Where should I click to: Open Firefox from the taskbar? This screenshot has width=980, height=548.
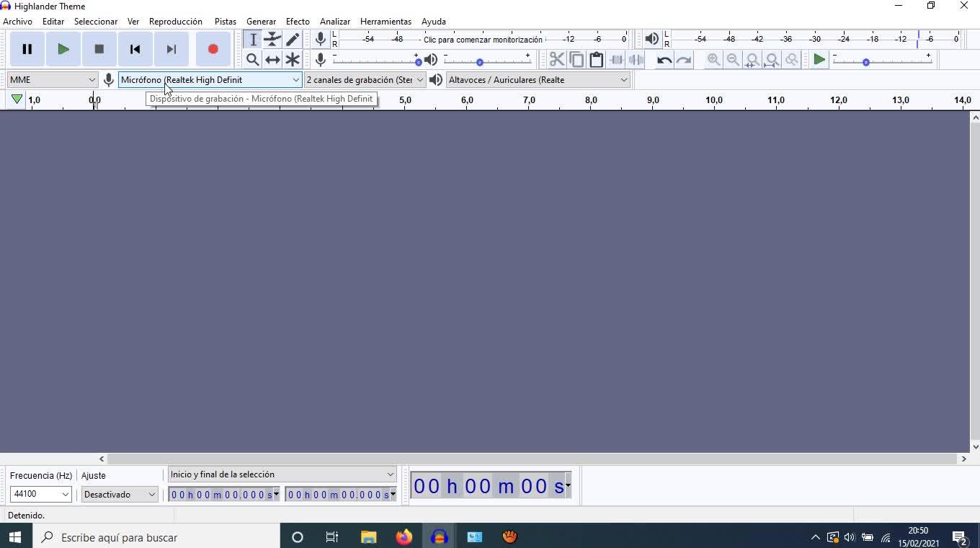pyautogui.click(x=404, y=537)
